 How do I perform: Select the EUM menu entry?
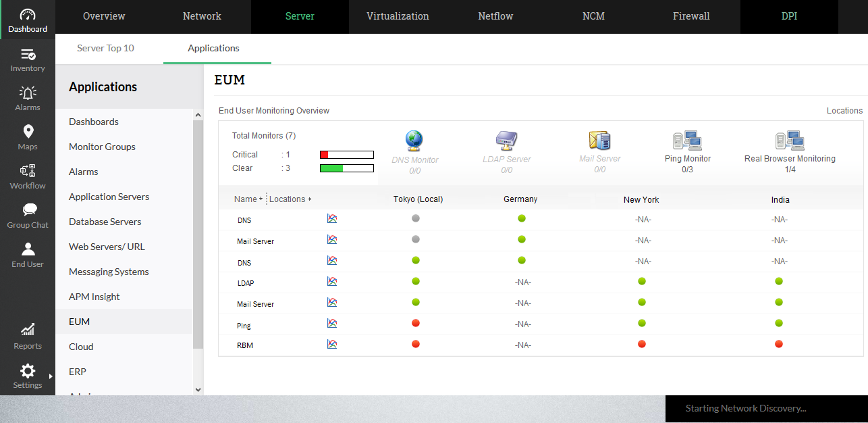(124, 322)
